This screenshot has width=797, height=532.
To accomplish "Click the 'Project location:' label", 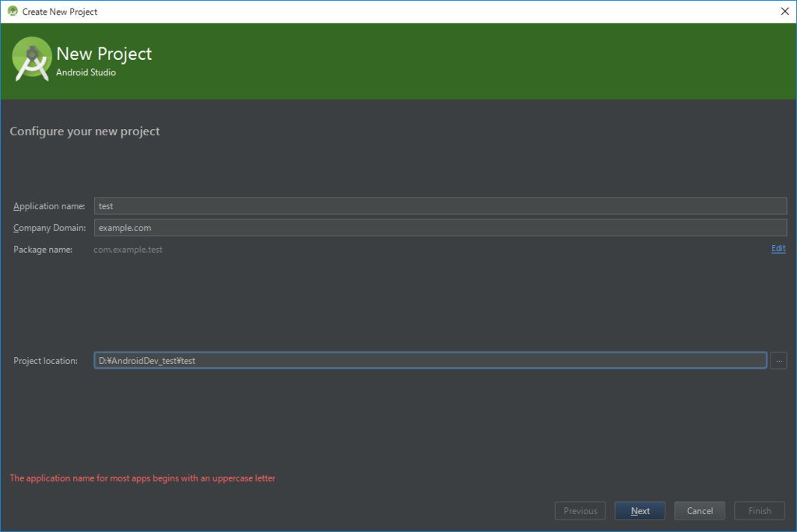I will (x=46, y=361).
